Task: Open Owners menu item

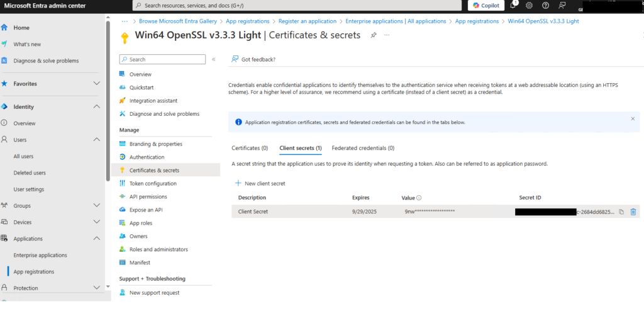Action: pos(138,236)
